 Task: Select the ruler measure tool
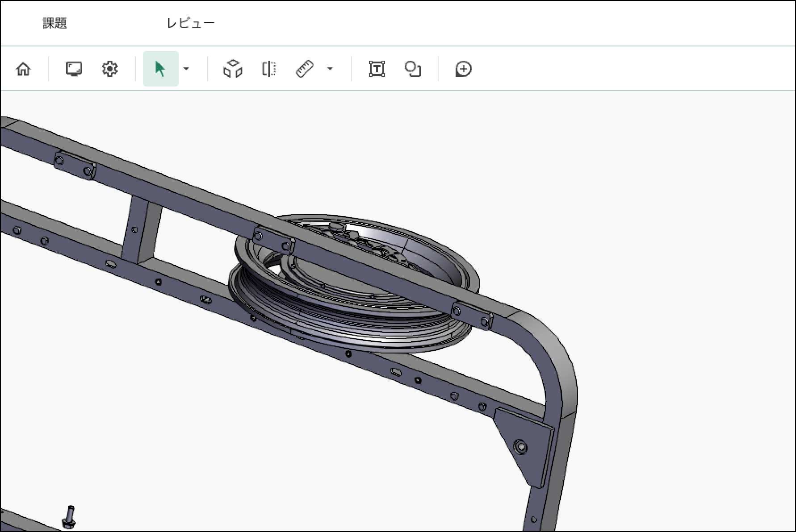coord(305,69)
